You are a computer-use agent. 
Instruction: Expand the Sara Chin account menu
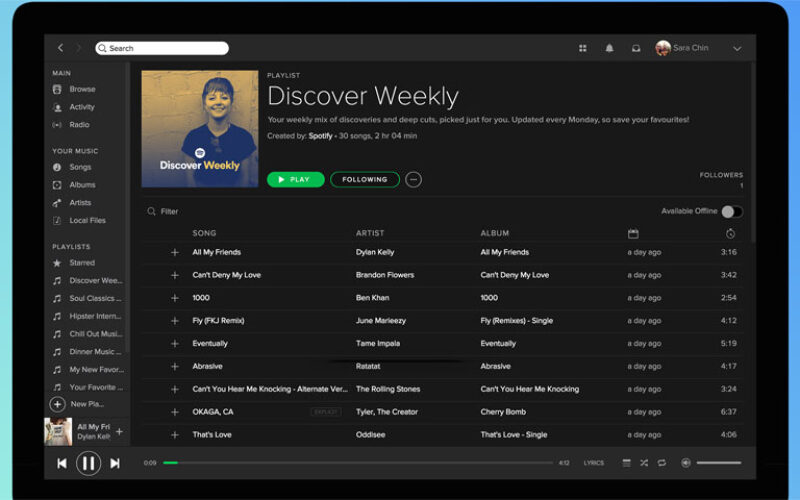[737, 48]
